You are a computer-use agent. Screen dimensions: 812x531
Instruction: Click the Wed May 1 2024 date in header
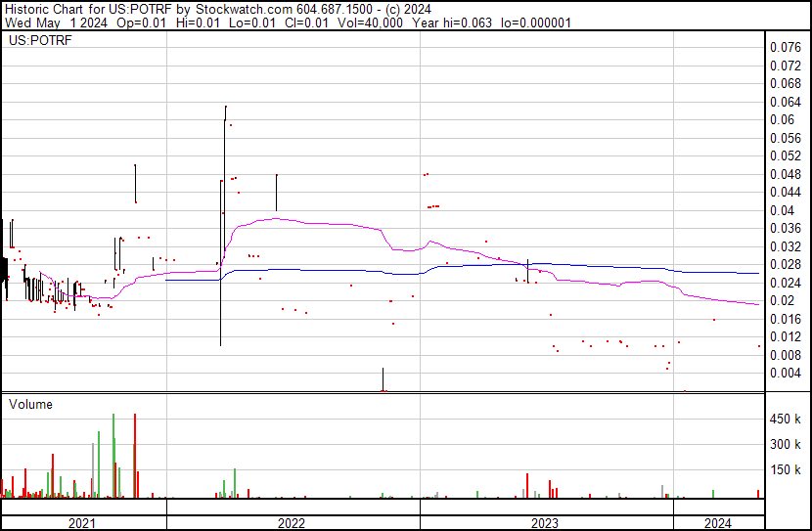[x=57, y=22]
